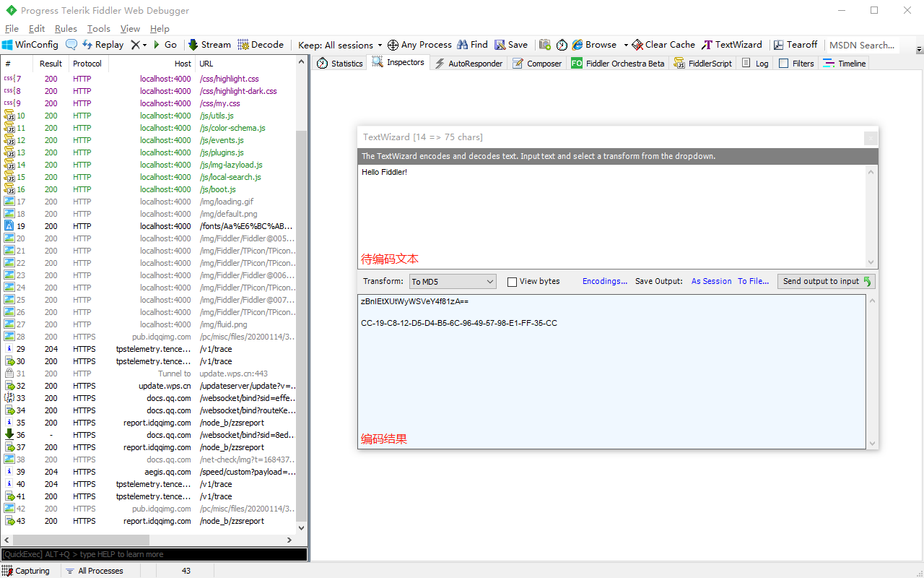Open the Transform To MD5 dropdown
This screenshot has width=924, height=578.
coord(453,282)
